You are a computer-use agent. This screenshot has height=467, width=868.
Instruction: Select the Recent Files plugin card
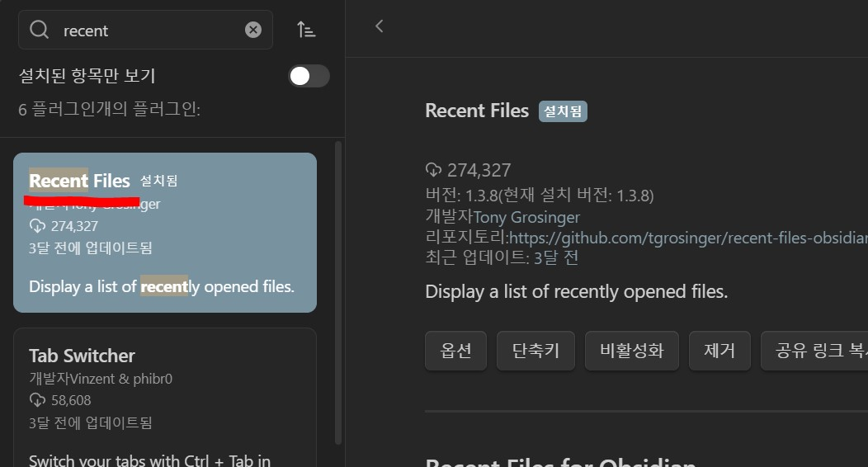pos(165,233)
